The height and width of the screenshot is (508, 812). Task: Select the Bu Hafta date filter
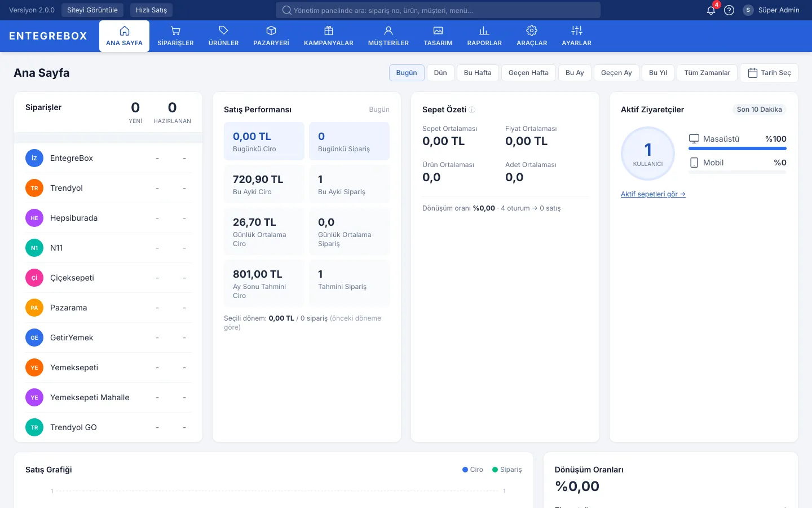pyautogui.click(x=478, y=73)
